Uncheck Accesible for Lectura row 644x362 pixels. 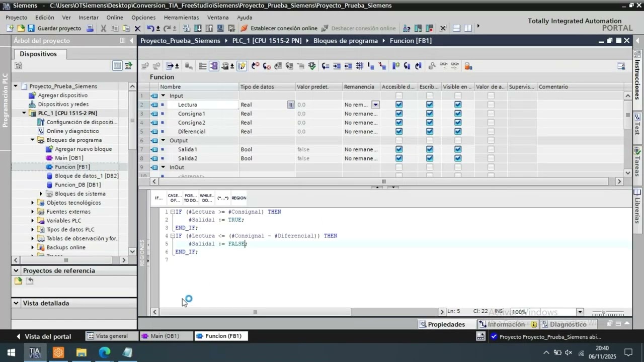pyautogui.click(x=399, y=105)
